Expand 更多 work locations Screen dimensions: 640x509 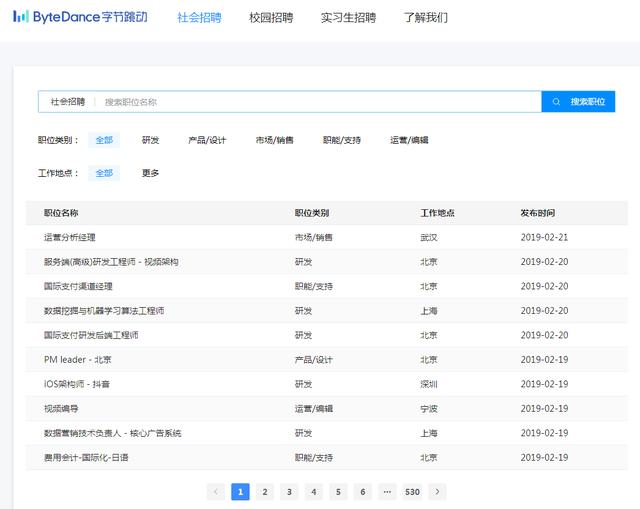click(150, 173)
